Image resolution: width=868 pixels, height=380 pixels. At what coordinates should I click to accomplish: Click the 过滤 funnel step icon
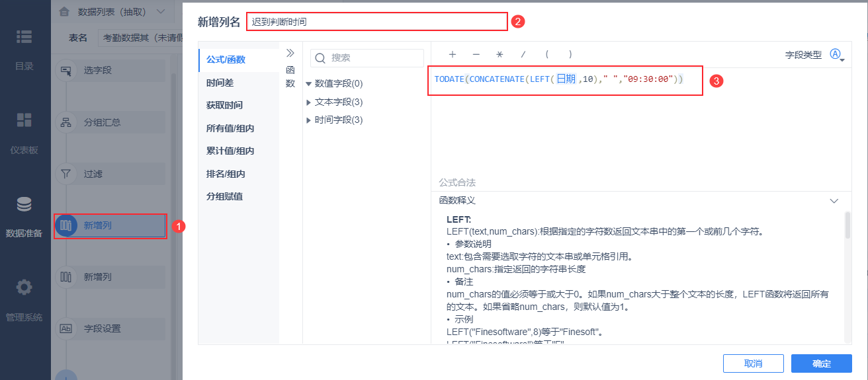point(66,174)
